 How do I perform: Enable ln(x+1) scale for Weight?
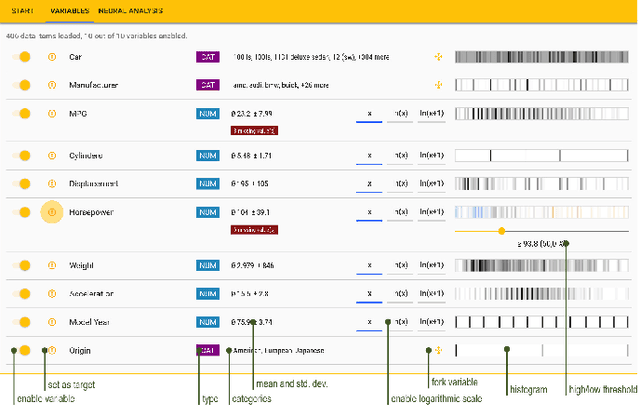pyautogui.click(x=432, y=266)
